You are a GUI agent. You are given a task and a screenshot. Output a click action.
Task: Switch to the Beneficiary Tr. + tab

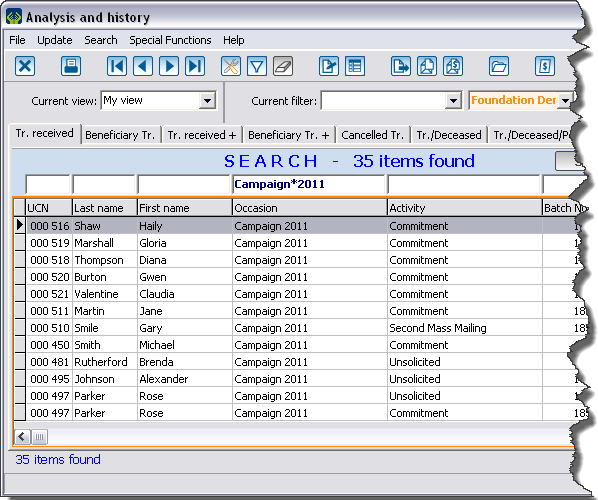coord(289,135)
